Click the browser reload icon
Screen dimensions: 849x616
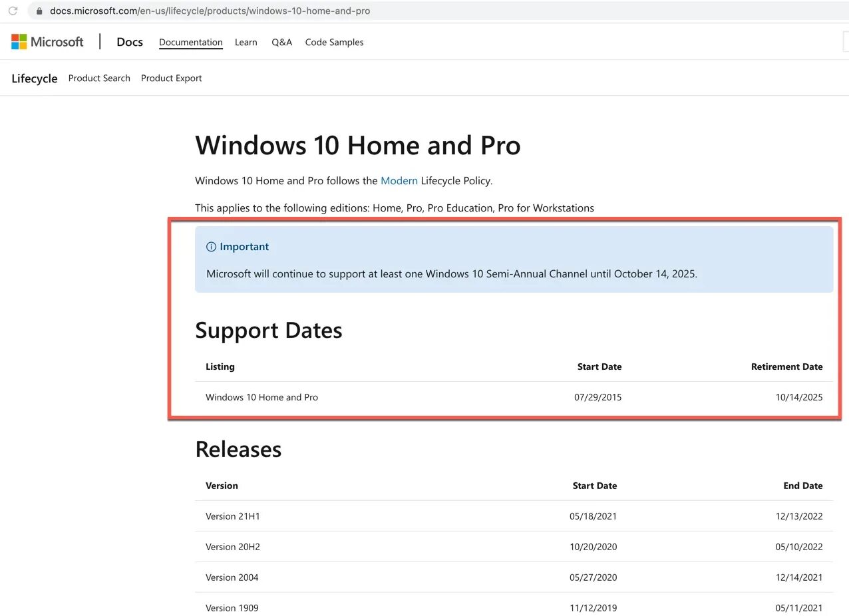(x=13, y=11)
